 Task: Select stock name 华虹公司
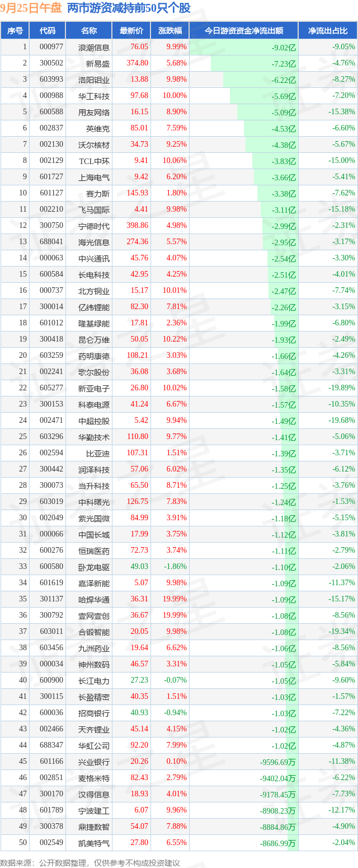coord(94,746)
